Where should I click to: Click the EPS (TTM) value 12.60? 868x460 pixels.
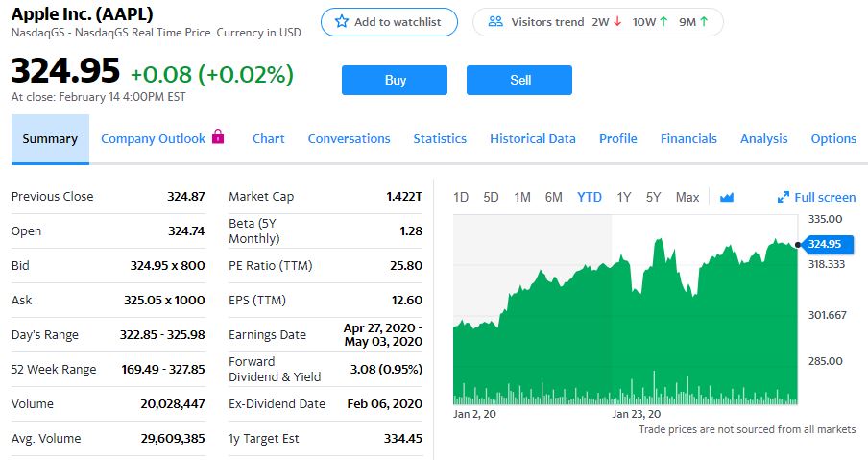(x=407, y=300)
